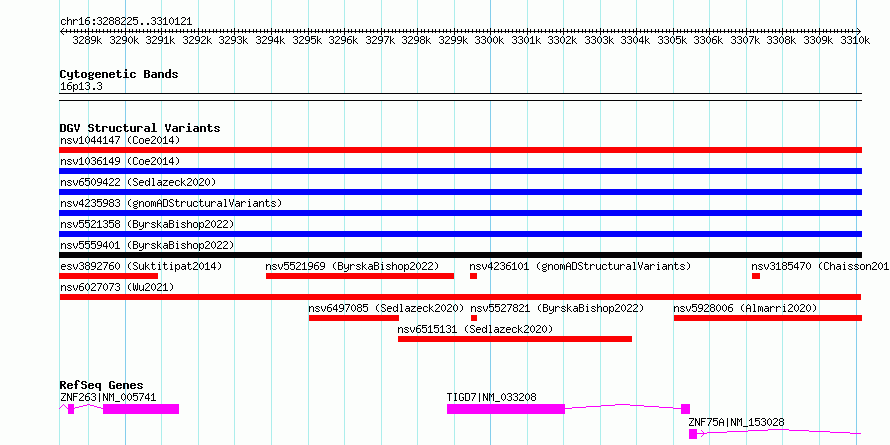Click the black bar of nsv5559401
This screenshot has width=890, height=445.
pos(461,255)
